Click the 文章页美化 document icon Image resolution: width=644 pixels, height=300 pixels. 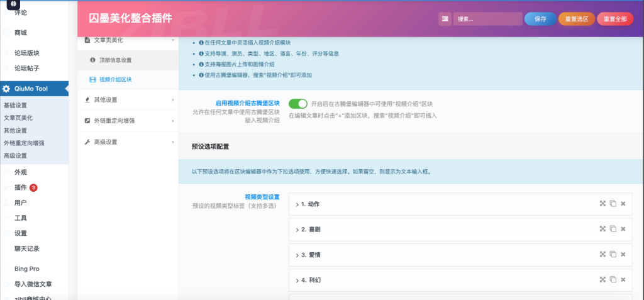(87, 40)
